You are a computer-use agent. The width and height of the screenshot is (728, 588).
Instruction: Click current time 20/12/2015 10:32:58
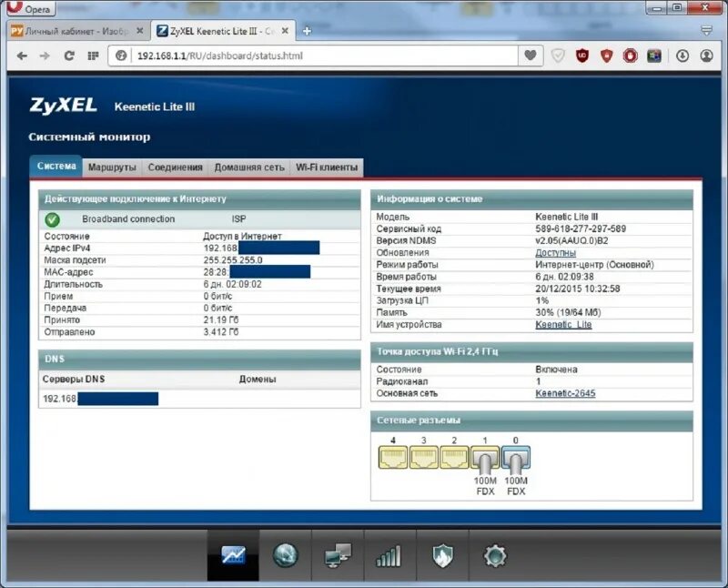(578, 289)
